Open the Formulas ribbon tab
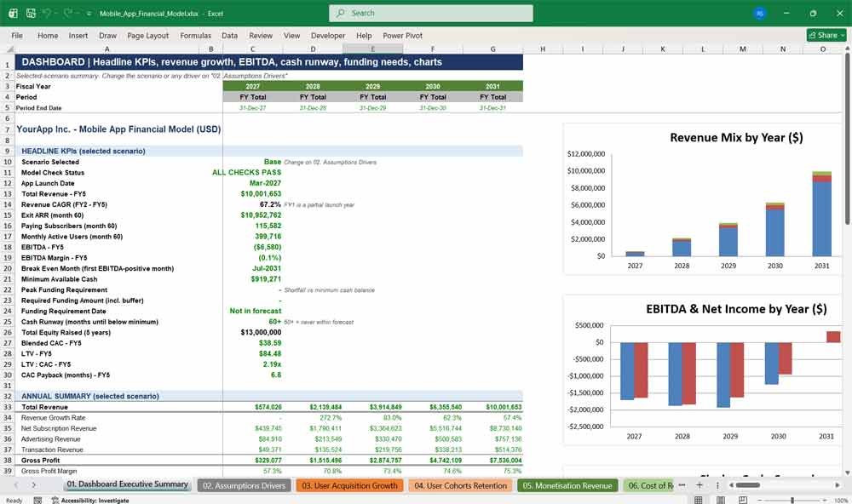Image resolution: width=852 pixels, height=504 pixels. coord(196,35)
